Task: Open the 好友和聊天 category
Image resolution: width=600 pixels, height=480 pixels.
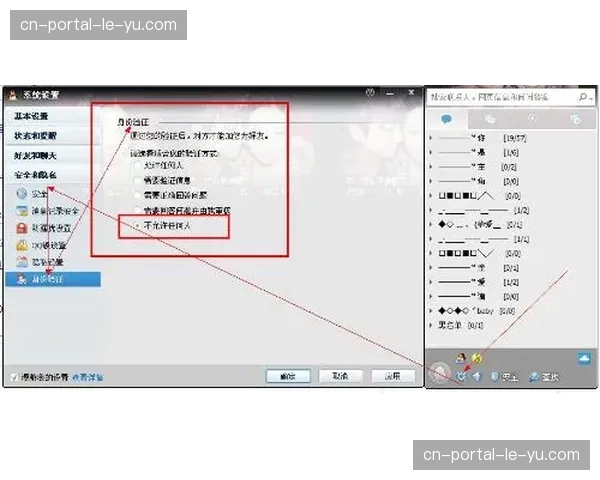Action: (53, 155)
